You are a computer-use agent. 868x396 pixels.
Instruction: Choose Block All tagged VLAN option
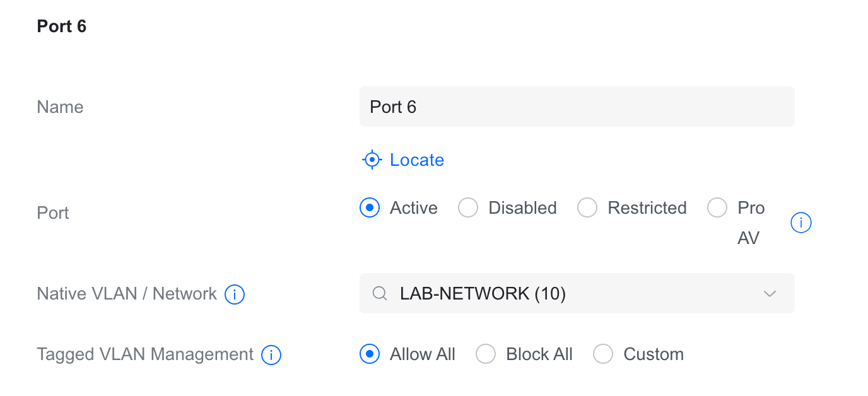[x=486, y=354]
